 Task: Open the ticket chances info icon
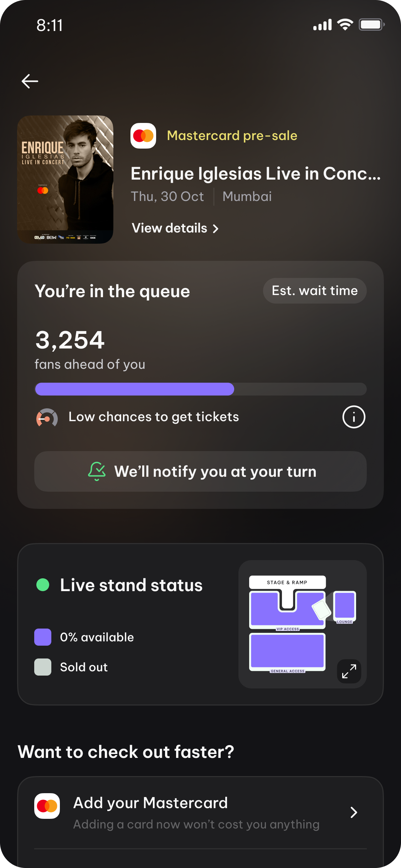tap(354, 417)
